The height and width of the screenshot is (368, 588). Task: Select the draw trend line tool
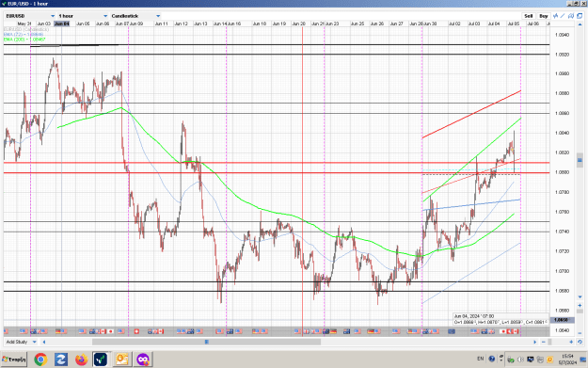point(563,16)
